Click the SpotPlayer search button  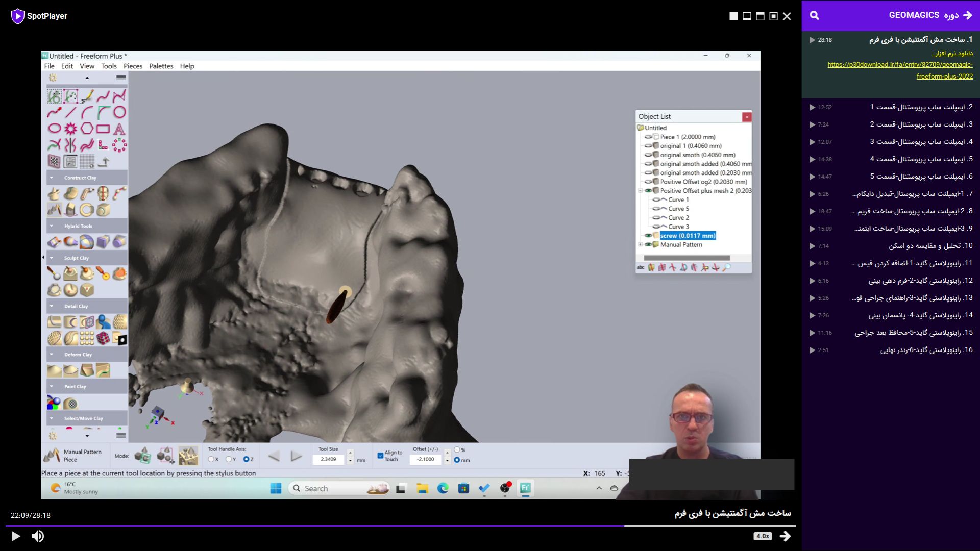[815, 15]
